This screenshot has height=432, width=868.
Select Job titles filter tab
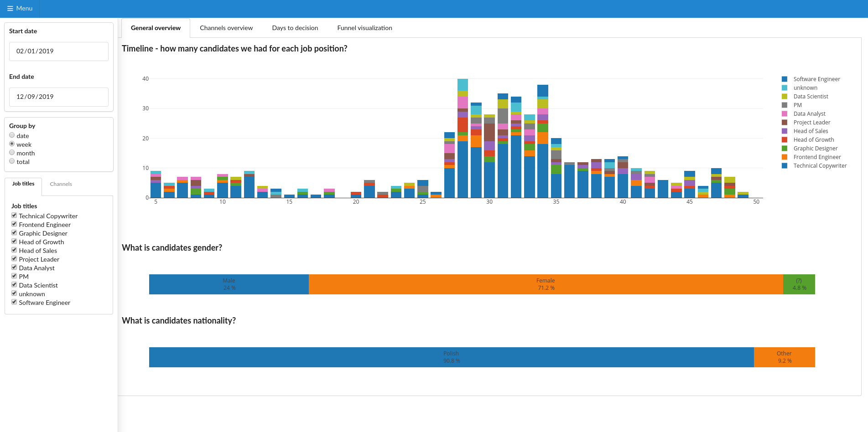point(23,184)
